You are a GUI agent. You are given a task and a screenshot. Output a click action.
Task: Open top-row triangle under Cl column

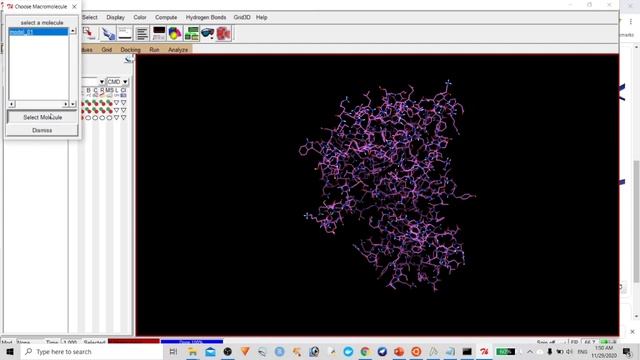click(x=123, y=103)
